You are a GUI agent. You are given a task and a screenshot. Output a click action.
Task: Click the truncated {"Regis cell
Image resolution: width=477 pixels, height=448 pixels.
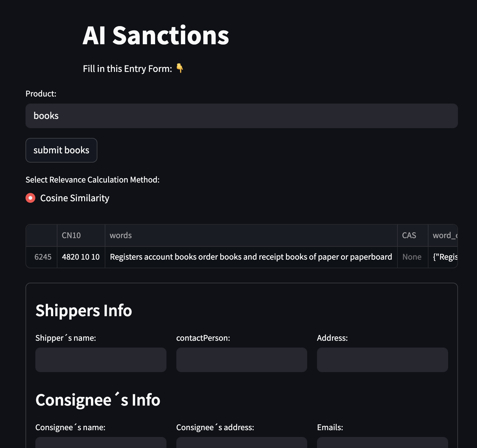click(443, 257)
